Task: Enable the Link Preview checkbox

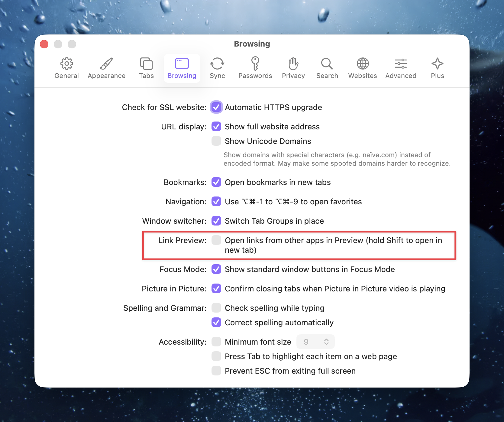Action: click(x=216, y=240)
